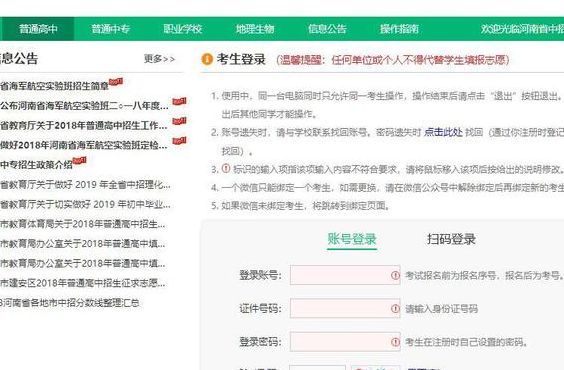The width and height of the screenshot is (564, 370).
Task: Open 省教育厅关于切实做好 2019 年初中毕业 notice
Action: click(85, 205)
